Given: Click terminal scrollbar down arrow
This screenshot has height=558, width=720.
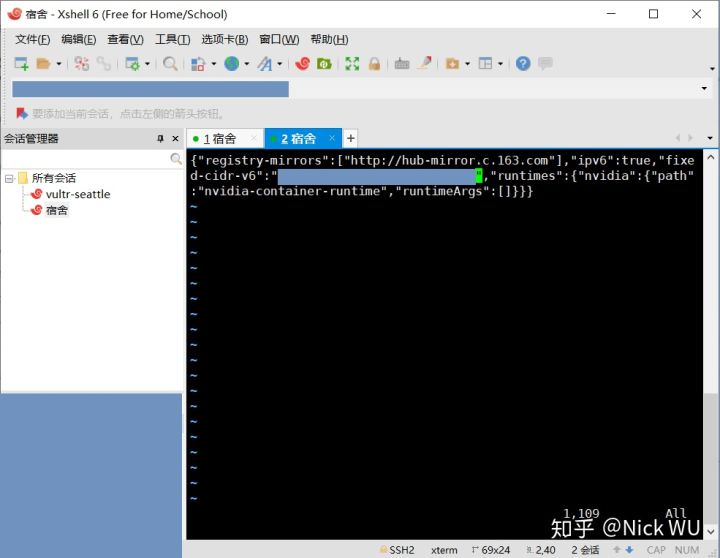Looking at the screenshot, I should [x=710, y=531].
